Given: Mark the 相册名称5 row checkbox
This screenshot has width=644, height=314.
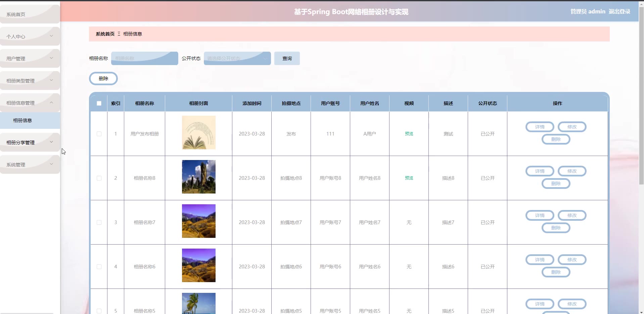Looking at the screenshot, I should [x=99, y=311].
